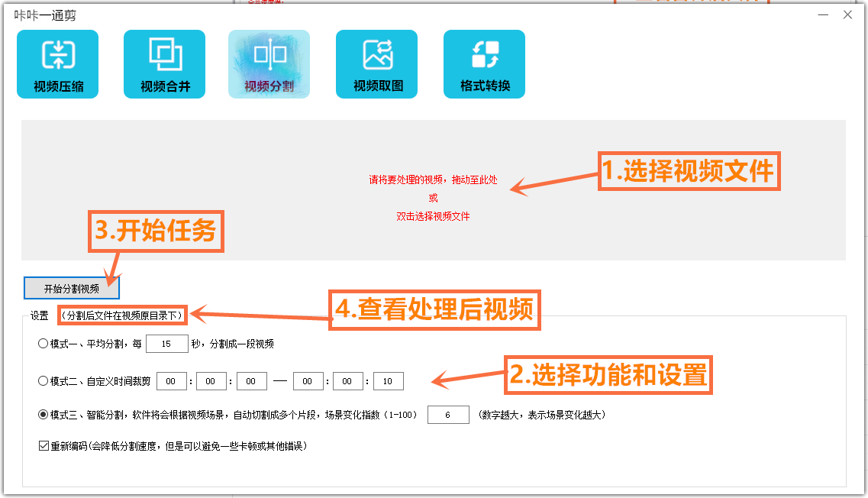The height and width of the screenshot is (498, 868).
Task: Switch to the 格式转换 format converter
Action: coord(484,63)
